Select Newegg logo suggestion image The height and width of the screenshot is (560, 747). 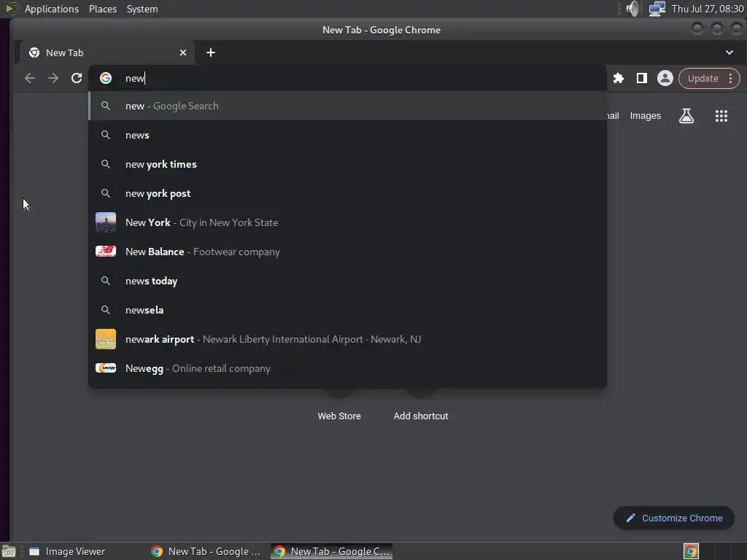(x=106, y=368)
